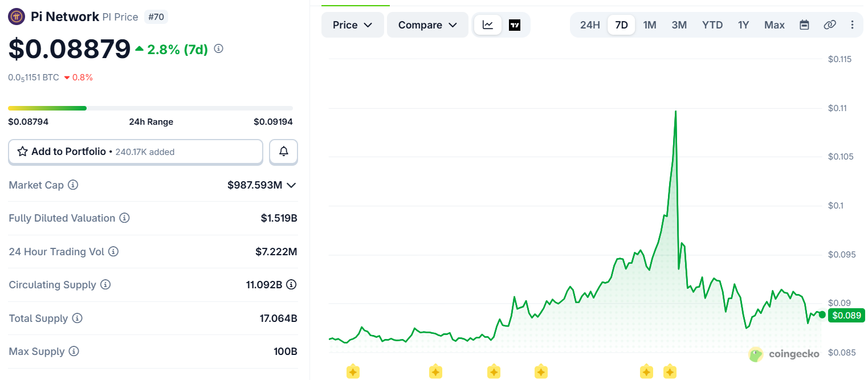Copy chart link via chain icon
868x380 pixels.
(x=830, y=25)
